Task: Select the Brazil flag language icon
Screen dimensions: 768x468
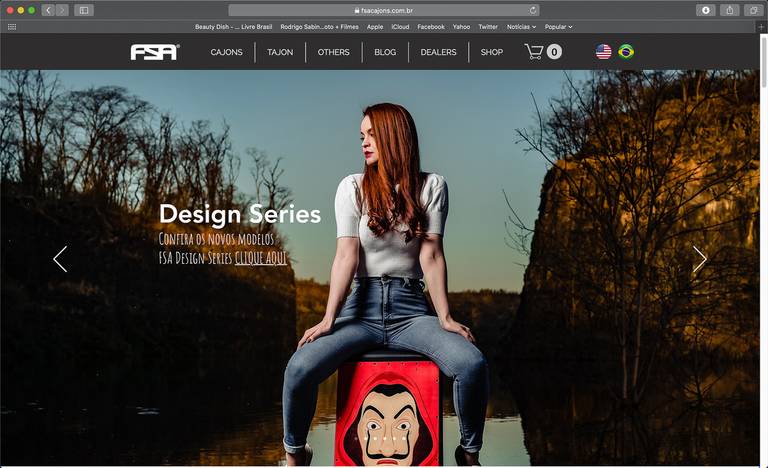Action: tap(626, 52)
